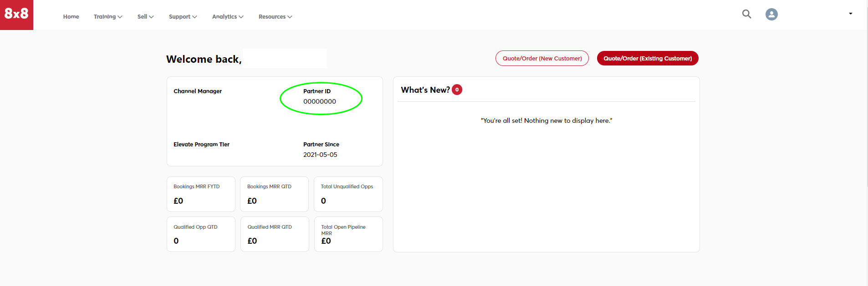Image resolution: width=868 pixels, height=286 pixels.
Task: Open the Qualified MRR QTD card
Action: click(275, 234)
